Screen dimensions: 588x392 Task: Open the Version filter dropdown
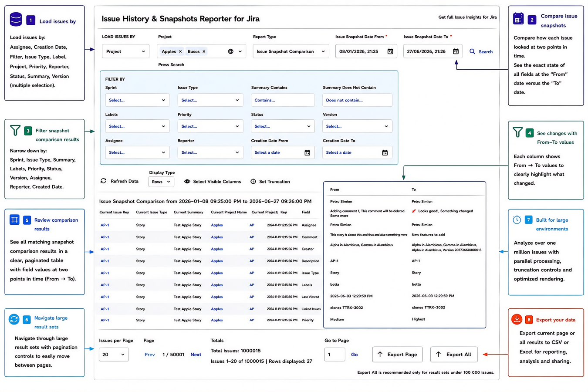[357, 126]
